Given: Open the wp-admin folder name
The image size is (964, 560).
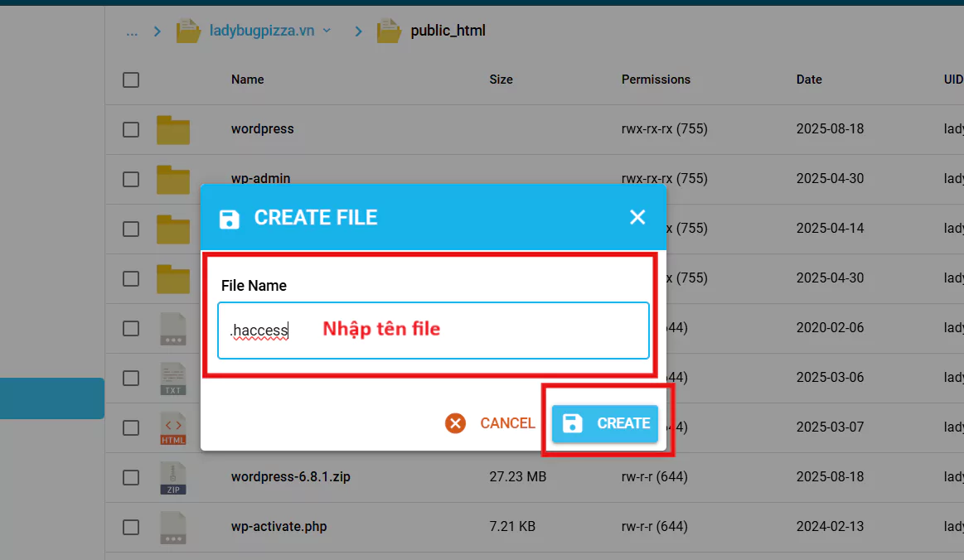Looking at the screenshot, I should 260,178.
